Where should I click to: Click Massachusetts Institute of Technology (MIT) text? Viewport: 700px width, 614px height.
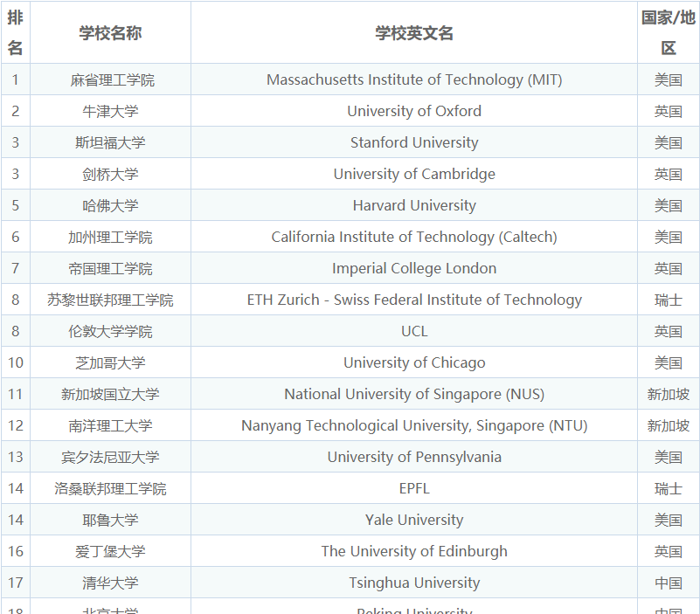pos(414,79)
